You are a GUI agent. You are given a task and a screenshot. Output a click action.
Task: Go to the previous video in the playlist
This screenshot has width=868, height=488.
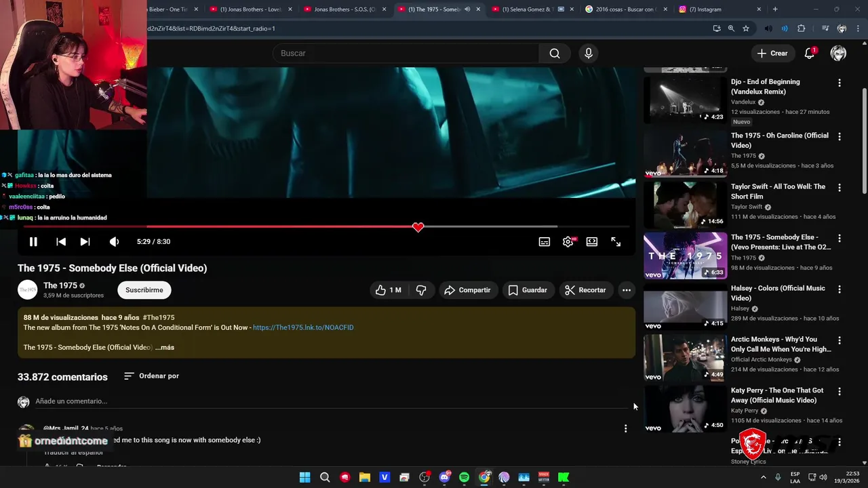click(x=61, y=241)
